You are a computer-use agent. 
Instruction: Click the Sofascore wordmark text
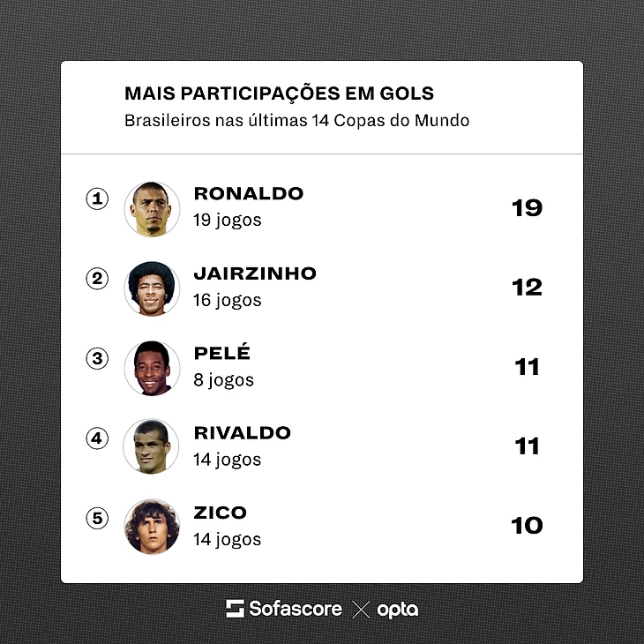296,608
